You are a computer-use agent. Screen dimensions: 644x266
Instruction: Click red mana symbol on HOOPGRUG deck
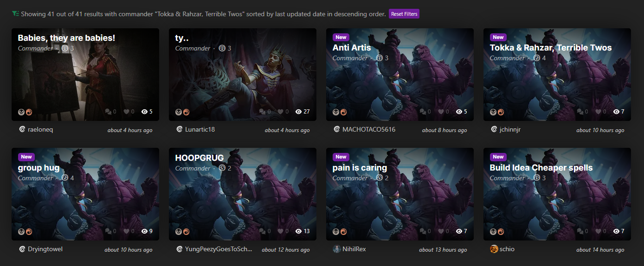click(x=186, y=232)
